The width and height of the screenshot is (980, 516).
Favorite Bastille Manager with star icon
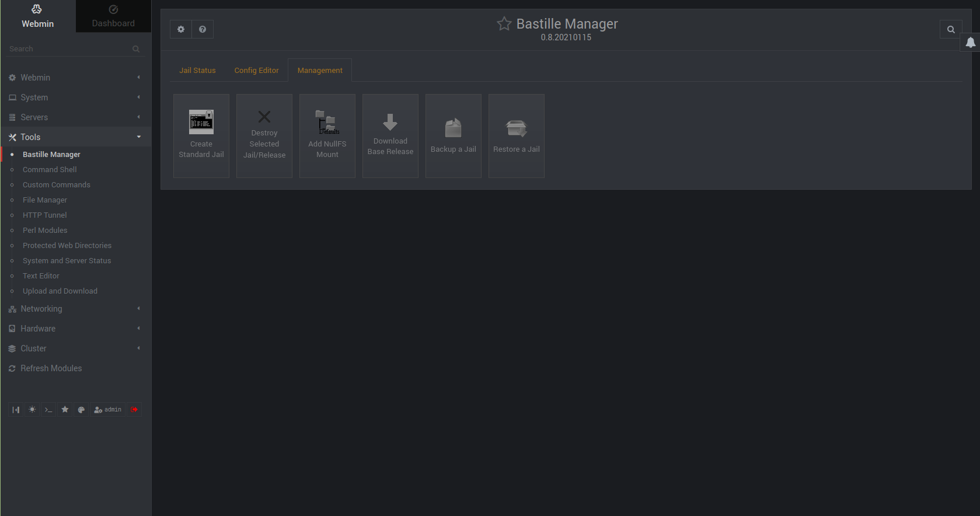click(504, 23)
